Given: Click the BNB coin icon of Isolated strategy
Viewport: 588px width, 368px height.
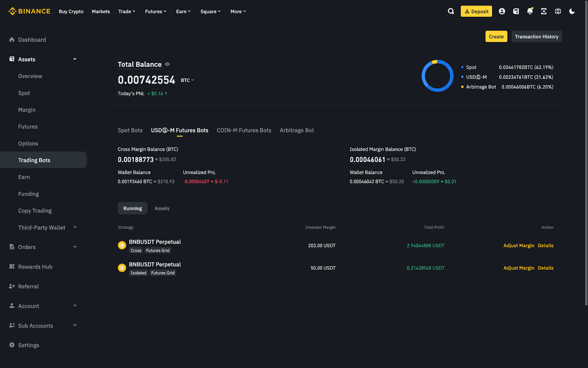Looking at the screenshot, I should [x=122, y=268].
